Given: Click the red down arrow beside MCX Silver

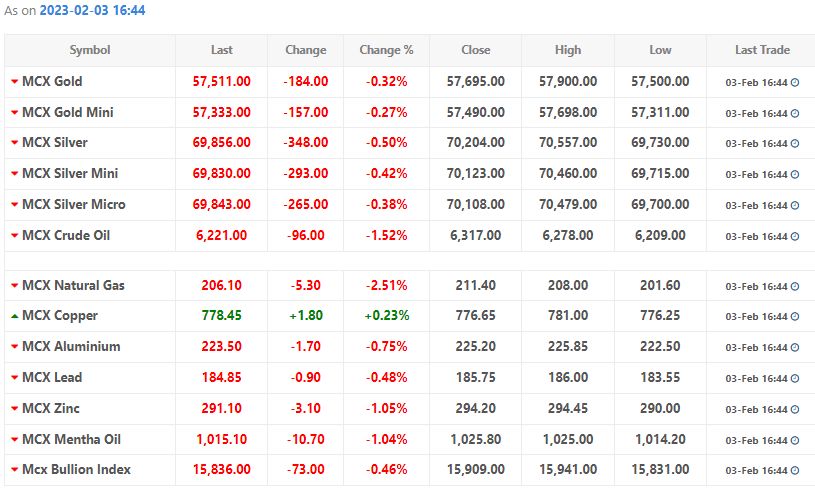Looking at the screenshot, I should pyautogui.click(x=15, y=143).
